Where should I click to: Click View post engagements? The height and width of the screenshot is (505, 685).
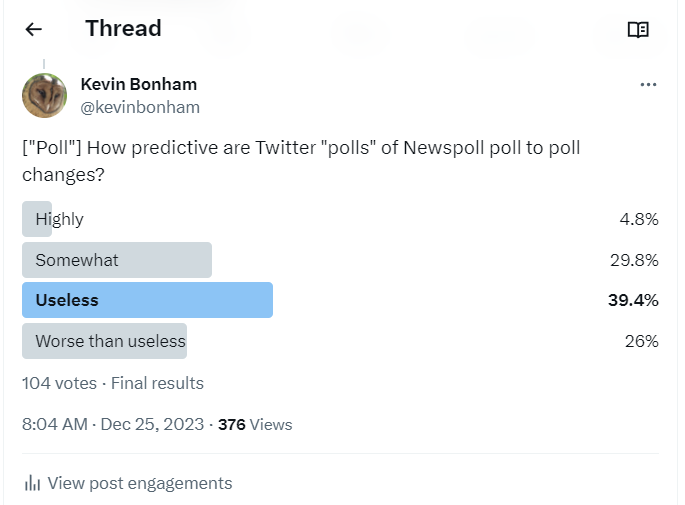140,483
